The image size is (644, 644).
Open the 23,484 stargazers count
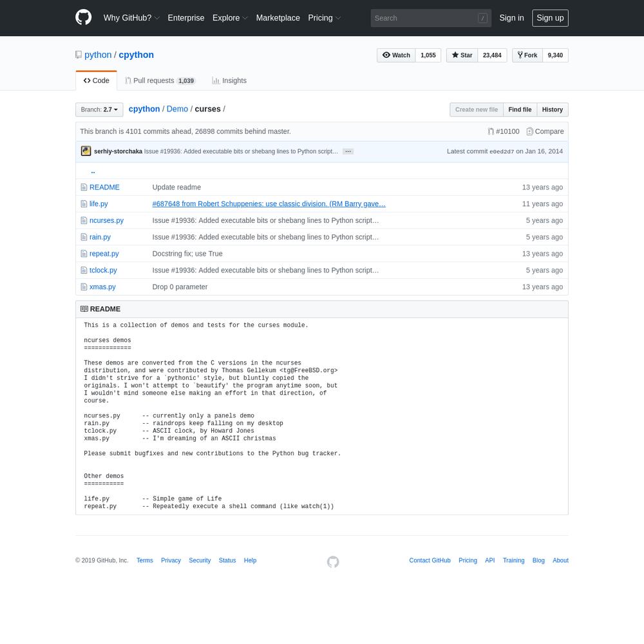tap(493, 55)
